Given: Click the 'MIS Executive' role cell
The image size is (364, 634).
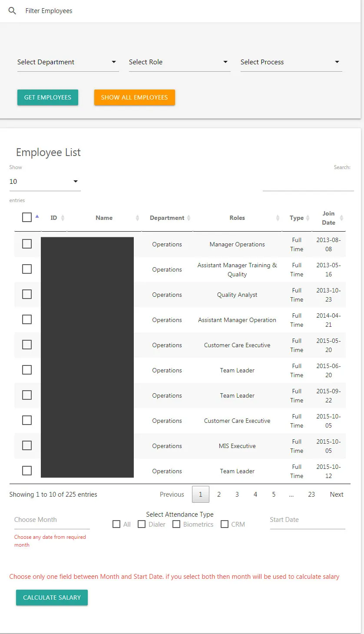Looking at the screenshot, I should click(x=237, y=446).
